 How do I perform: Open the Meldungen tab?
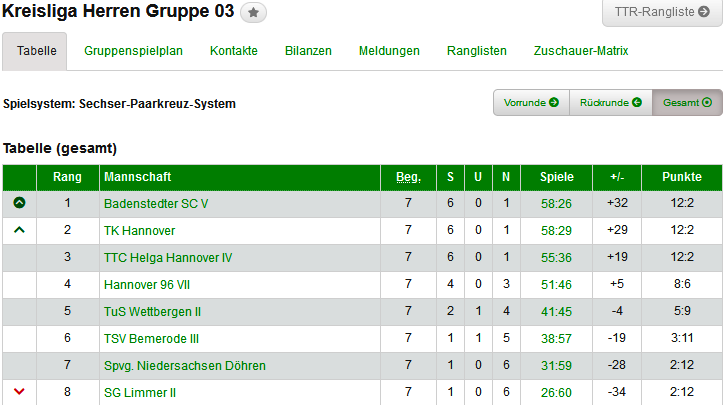[389, 51]
